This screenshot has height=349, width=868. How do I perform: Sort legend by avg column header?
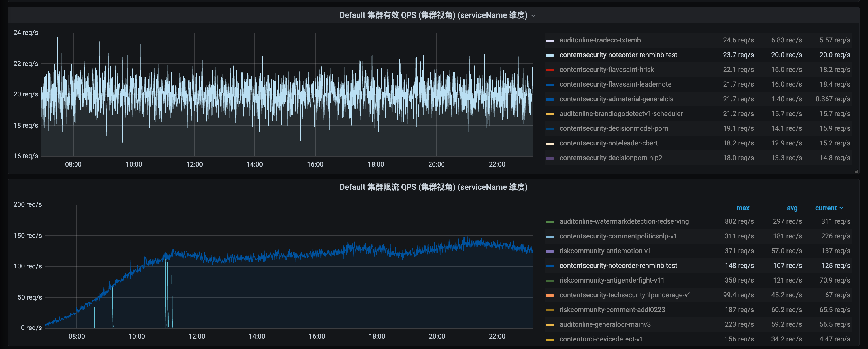(x=792, y=208)
